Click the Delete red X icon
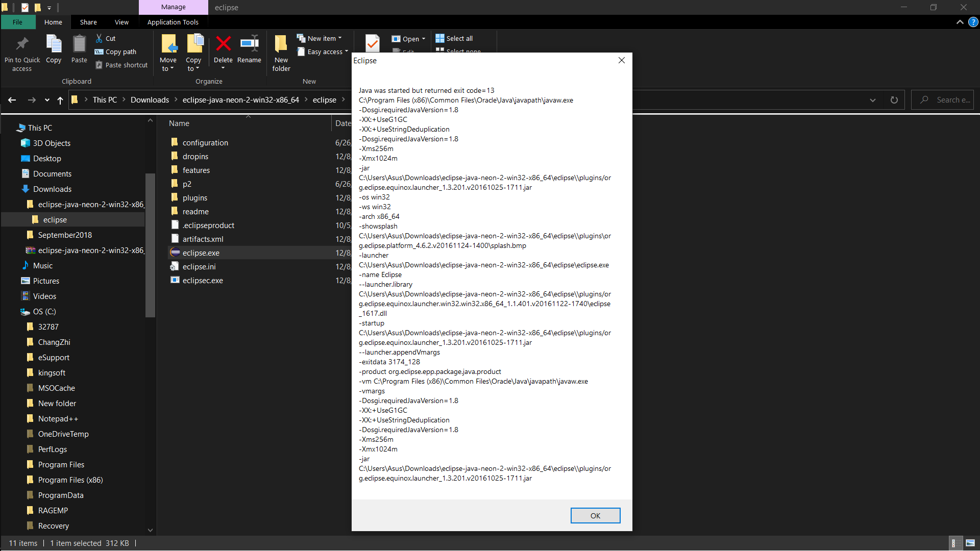This screenshot has height=551, width=980. click(223, 44)
